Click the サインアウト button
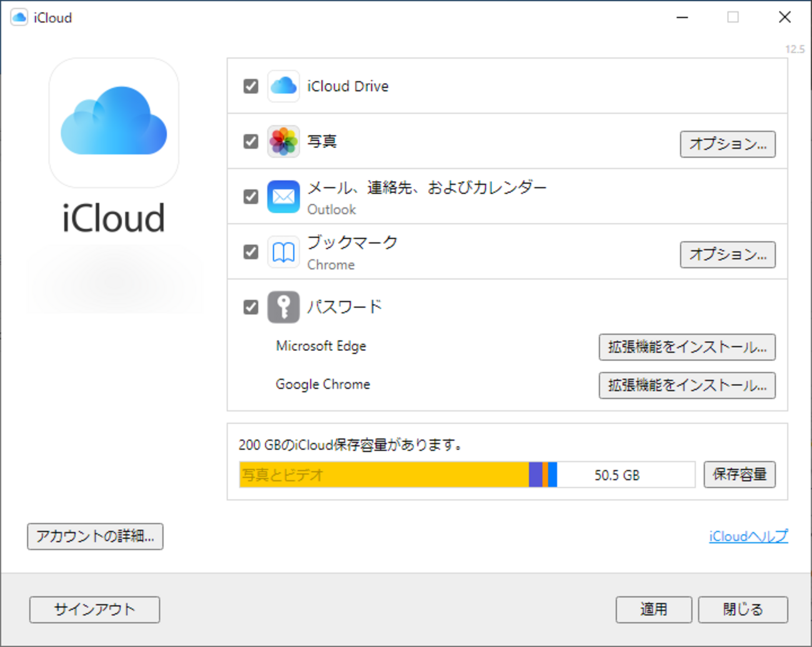Image resolution: width=812 pixels, height=647 pixels. pos(94,610)
